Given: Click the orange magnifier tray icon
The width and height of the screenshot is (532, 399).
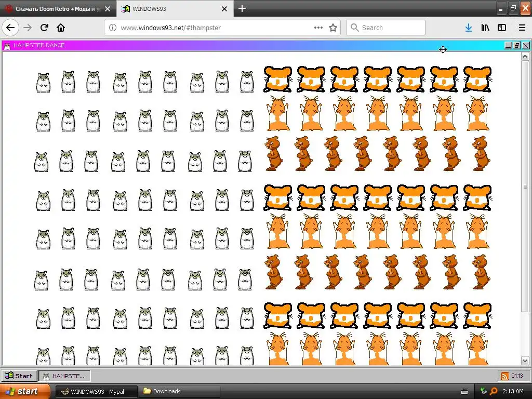Looking at the screenshot, I should point(494,391).
